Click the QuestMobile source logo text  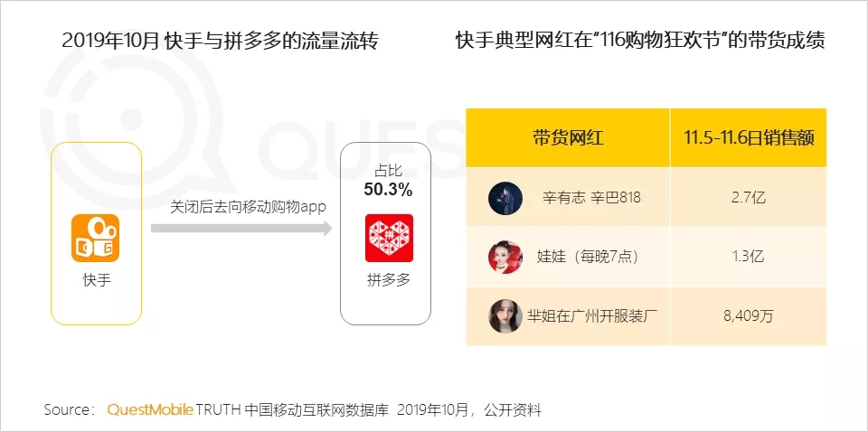click(150, 410)
